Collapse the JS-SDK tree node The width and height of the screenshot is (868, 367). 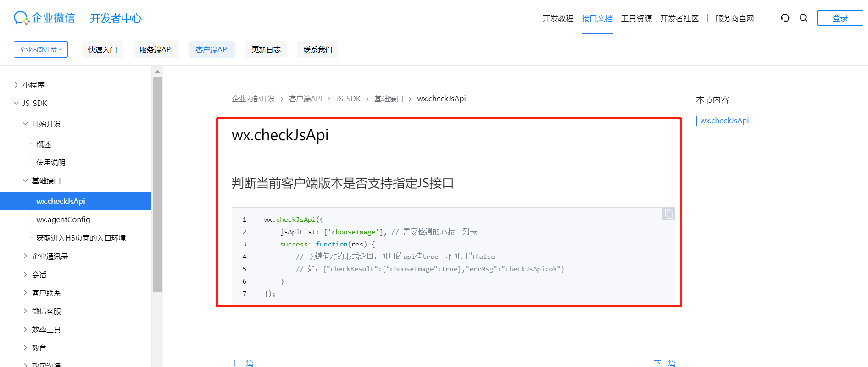16,103
